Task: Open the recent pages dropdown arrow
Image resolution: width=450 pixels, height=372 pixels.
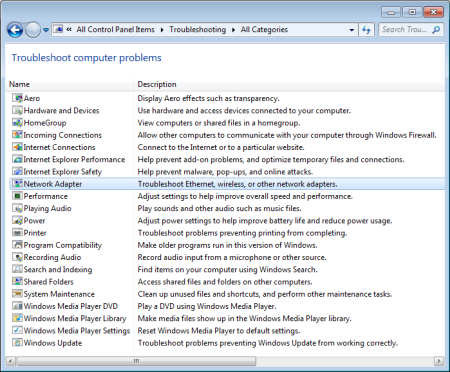Action: 46,30
